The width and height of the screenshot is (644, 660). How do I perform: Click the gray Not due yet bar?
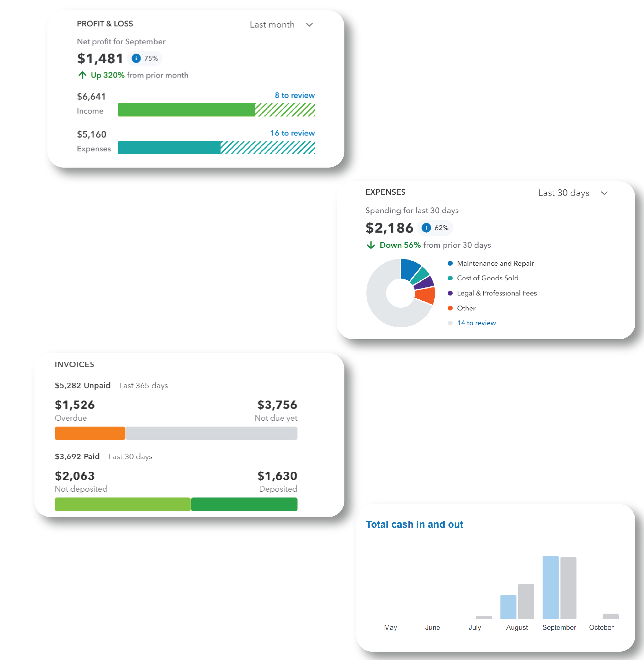click(x=211, y=433)
